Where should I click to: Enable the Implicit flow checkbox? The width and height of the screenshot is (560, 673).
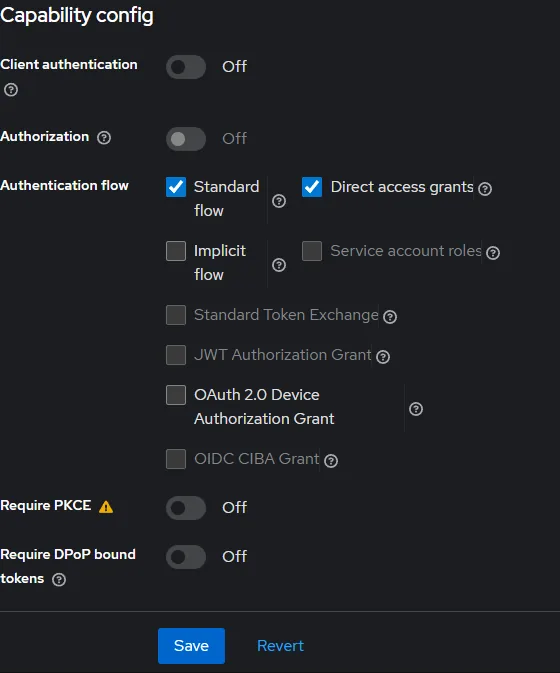[176, 251]
